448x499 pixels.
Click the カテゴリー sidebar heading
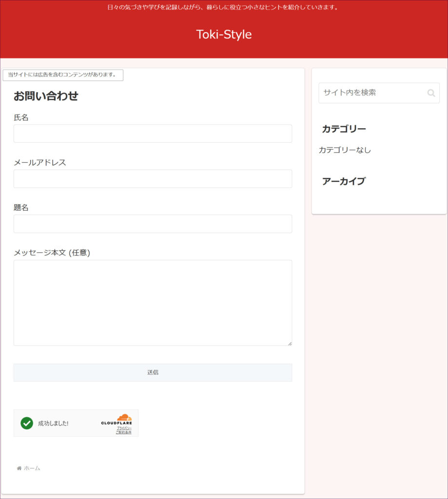(x=344, y=129)
